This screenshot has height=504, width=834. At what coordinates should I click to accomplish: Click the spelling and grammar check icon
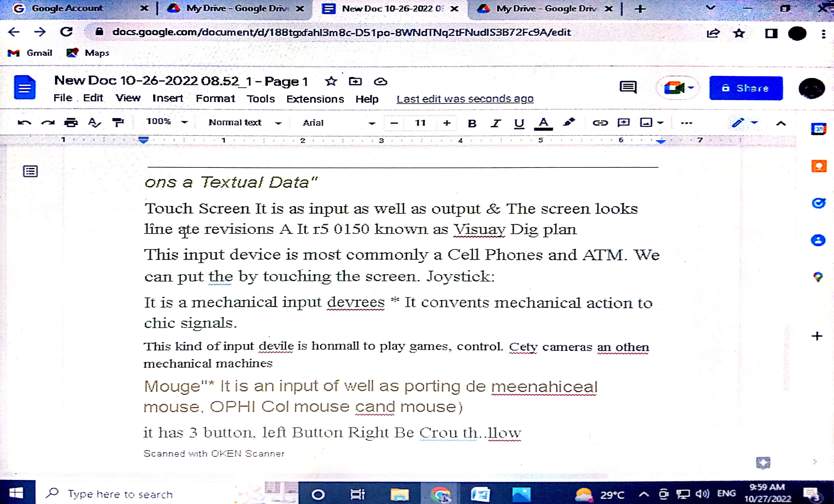(94, 123)
